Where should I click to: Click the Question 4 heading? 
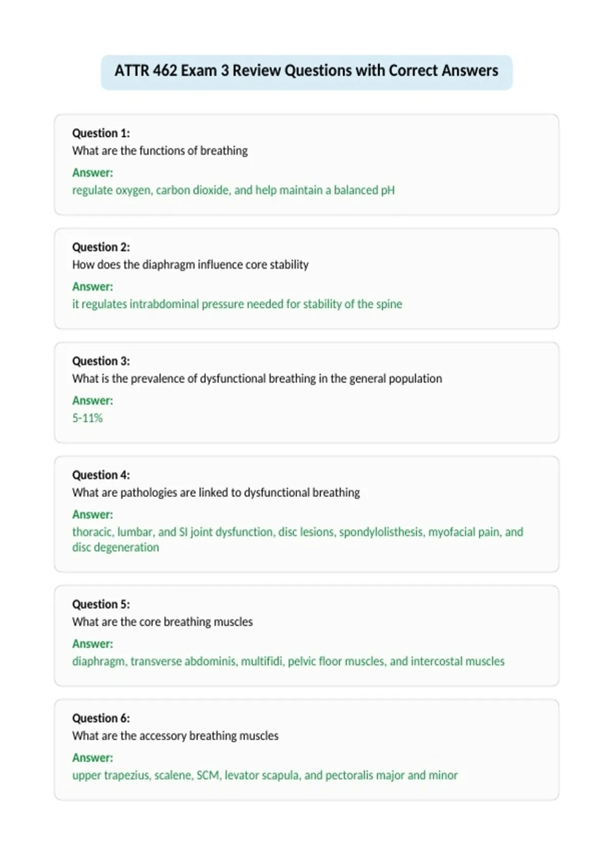[x=101, y=475]
